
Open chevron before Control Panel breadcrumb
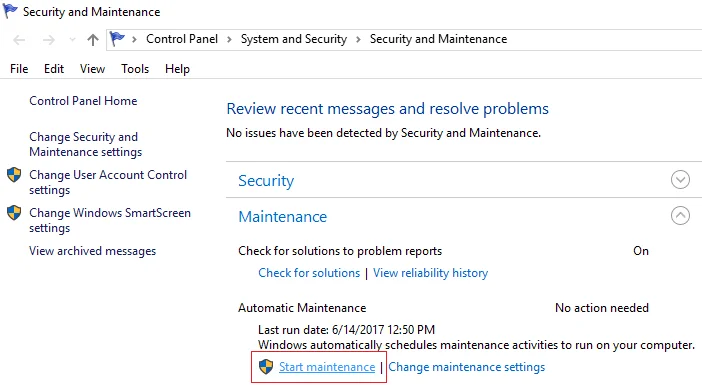pos(134,39)
